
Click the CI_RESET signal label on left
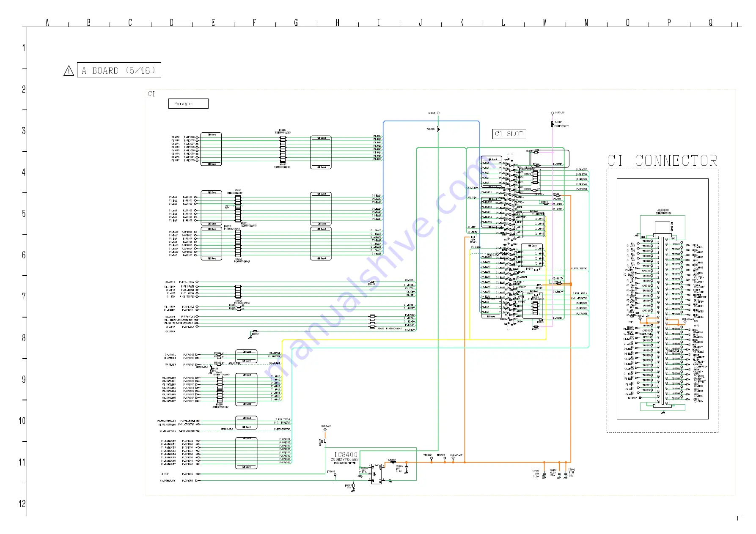point(170,310)
